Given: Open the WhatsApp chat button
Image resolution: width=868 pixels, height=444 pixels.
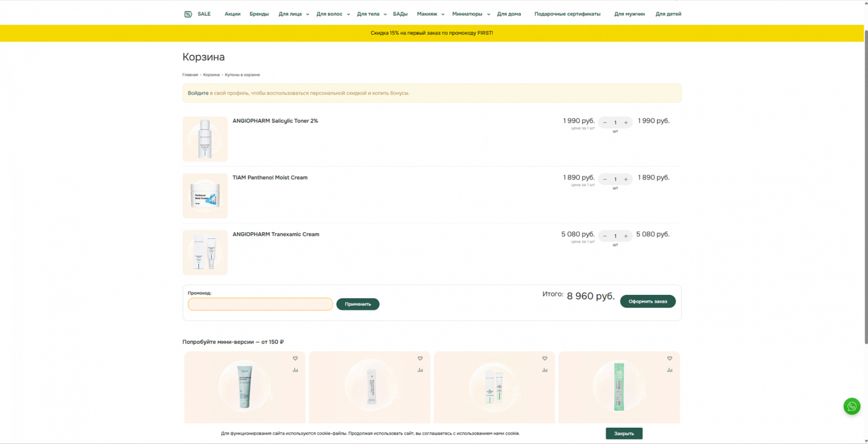Looking at the screenshot, I should click(x=852, y=406).
